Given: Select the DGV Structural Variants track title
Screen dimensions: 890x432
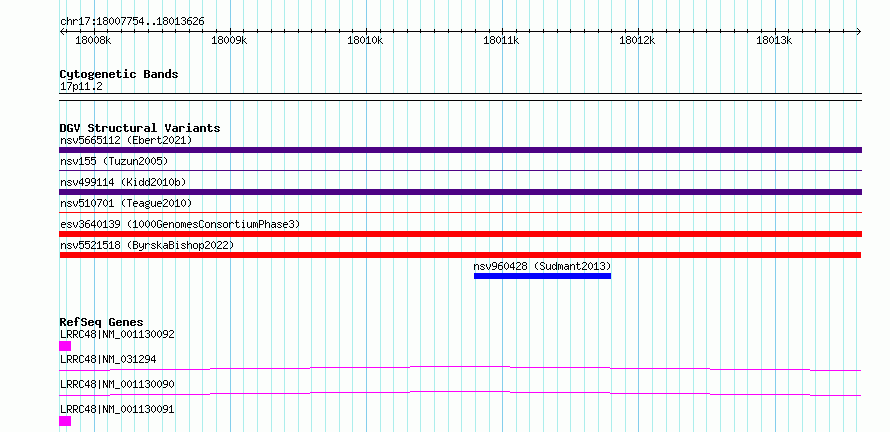Looking at the screenshot, I should pyautogui.click(x=140, y=128).
